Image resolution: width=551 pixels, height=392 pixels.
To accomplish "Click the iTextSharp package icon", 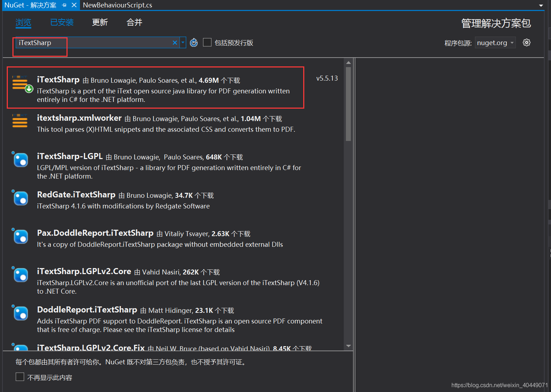I will (22, 84).
